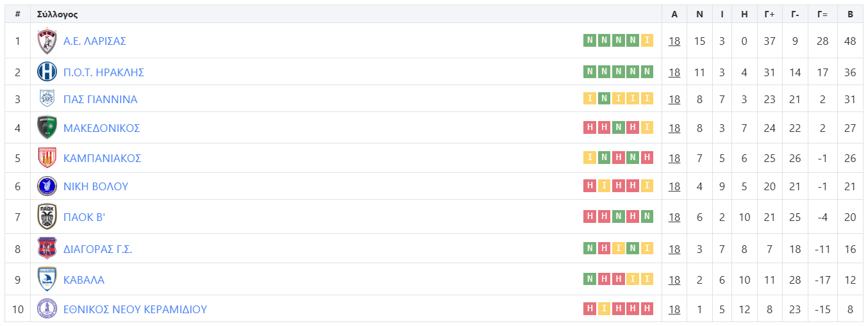
Task: Click the Α.Ε. ΛΑΡΙΣΑΣ club crest
Action: (x=47, y=41)
